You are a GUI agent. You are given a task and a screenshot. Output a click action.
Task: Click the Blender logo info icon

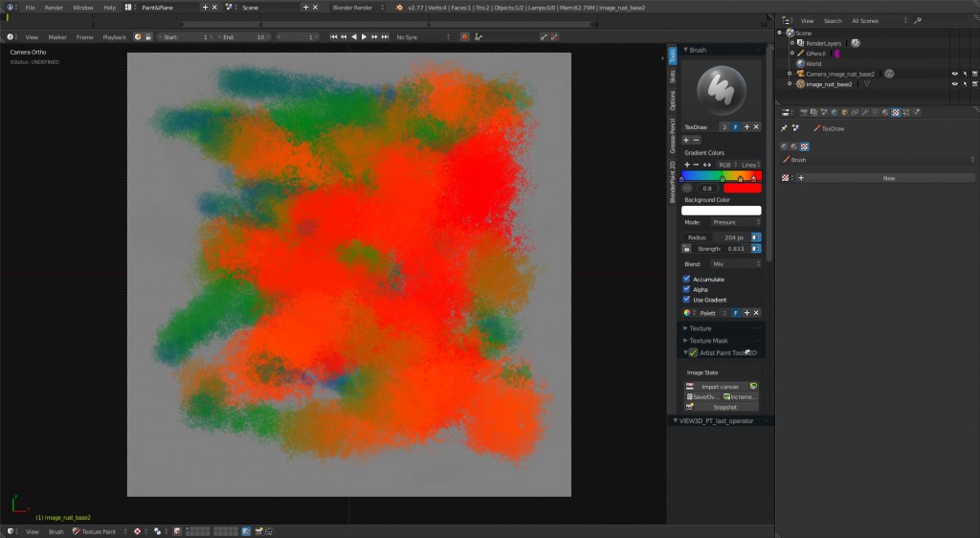pos(397,7)
